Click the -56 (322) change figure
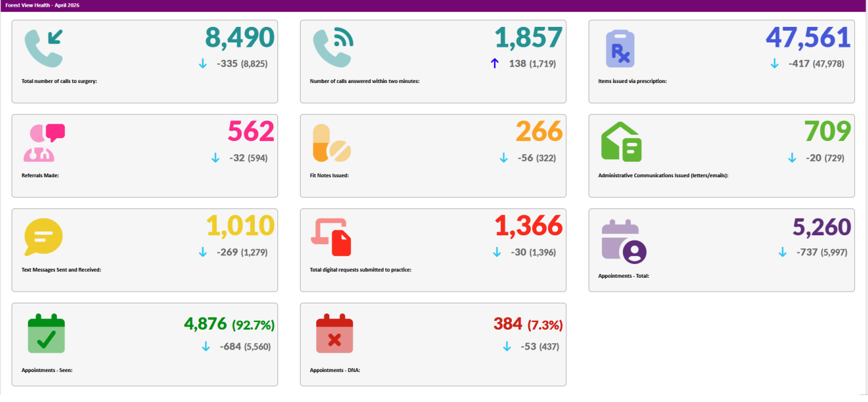The image size is (868, 402). point(537,158)
